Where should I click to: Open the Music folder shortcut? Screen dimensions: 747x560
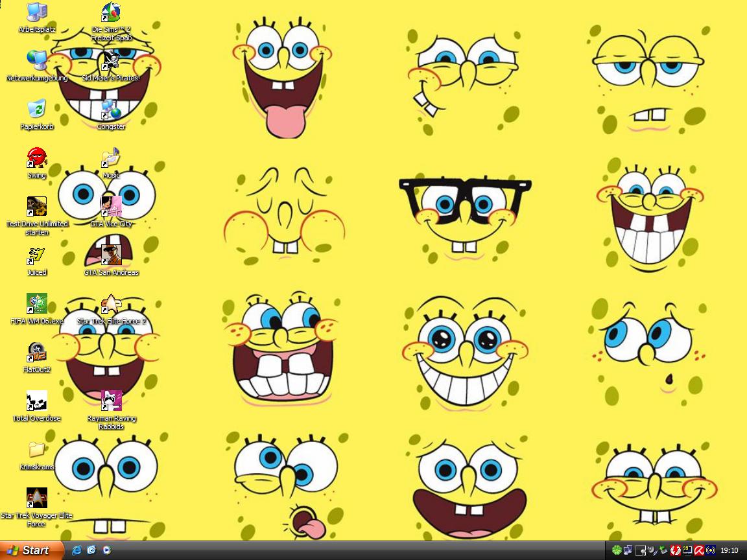click(112, 158)
